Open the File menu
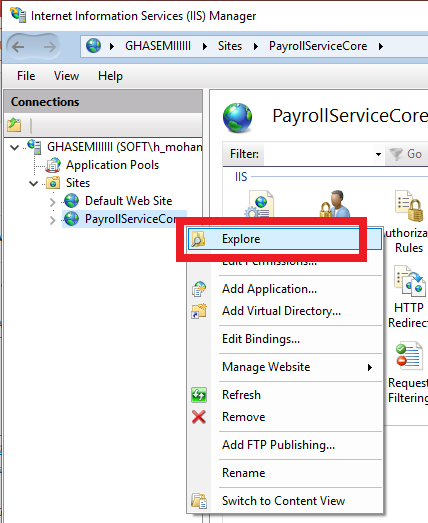The width and height of the screenshot is (428, 523). tap(26, 76)
